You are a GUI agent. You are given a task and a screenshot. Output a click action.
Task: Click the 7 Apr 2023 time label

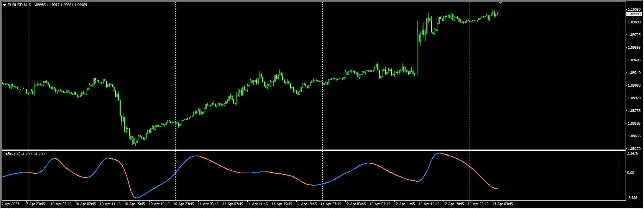click(x=10, y=204)
